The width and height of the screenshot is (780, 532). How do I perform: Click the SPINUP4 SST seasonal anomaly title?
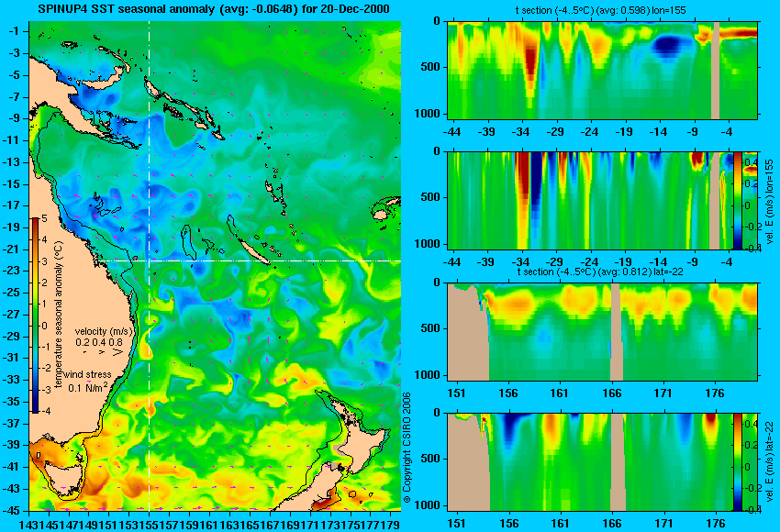point(214,9)
